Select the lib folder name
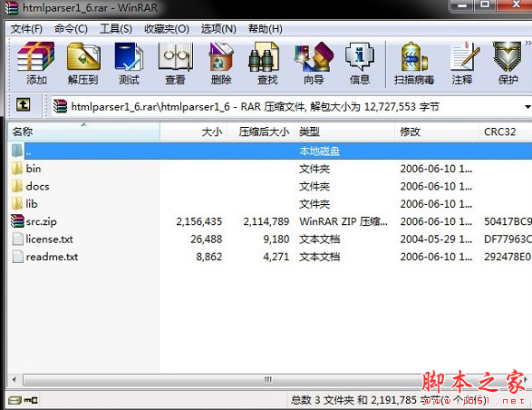This screenshot has height=410, width=532. [x=32, y=204]
